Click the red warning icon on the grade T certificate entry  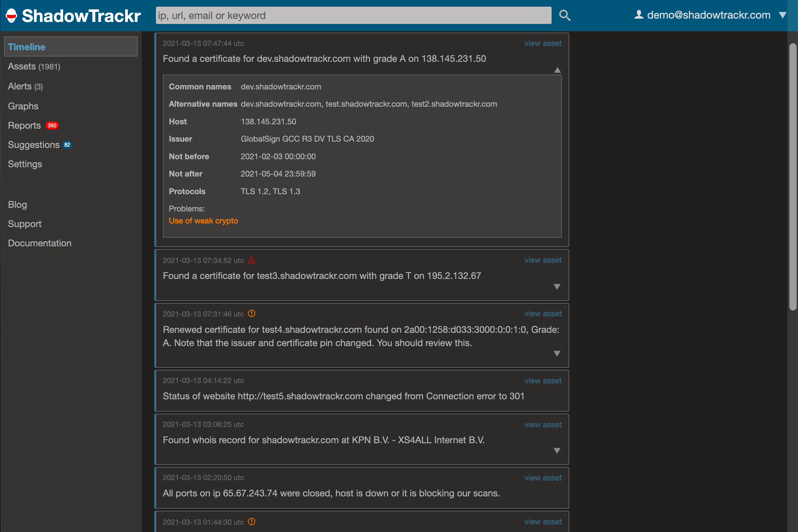252,260
